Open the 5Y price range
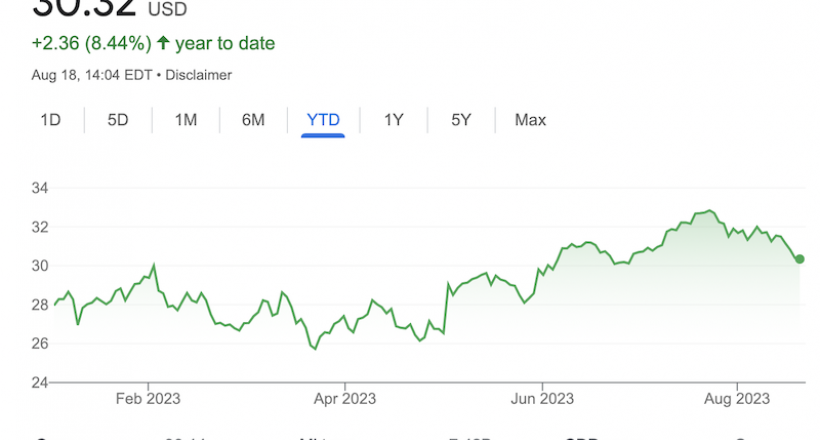This screenshot has height=440, width=820. pos(461,120)
